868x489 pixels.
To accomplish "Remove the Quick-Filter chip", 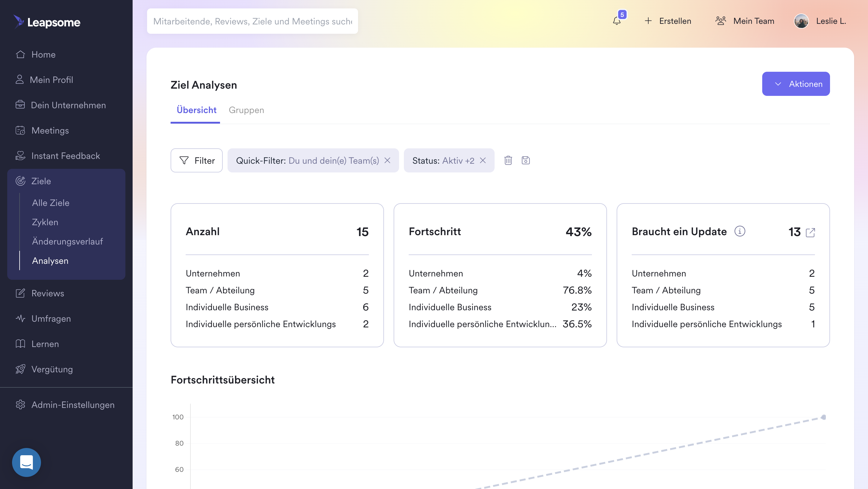I will tap(388, 160).
